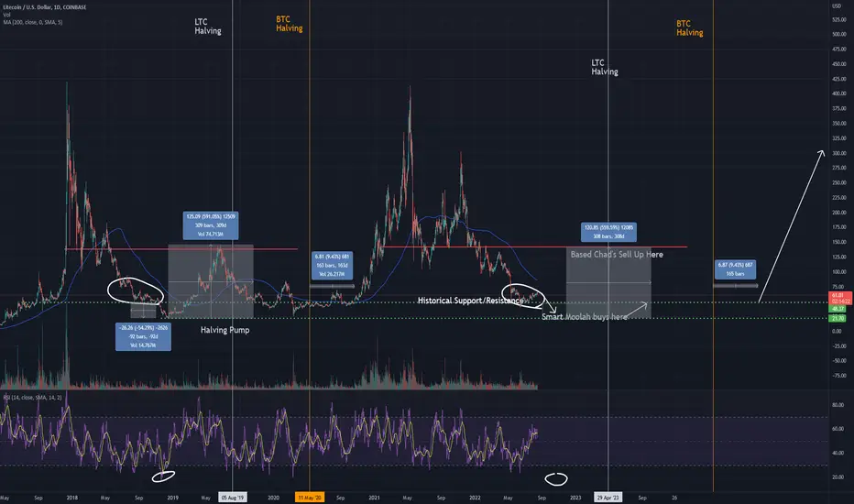Click the 6.81 (9.43%) 163 bars measurement label

tap(332, 266)
